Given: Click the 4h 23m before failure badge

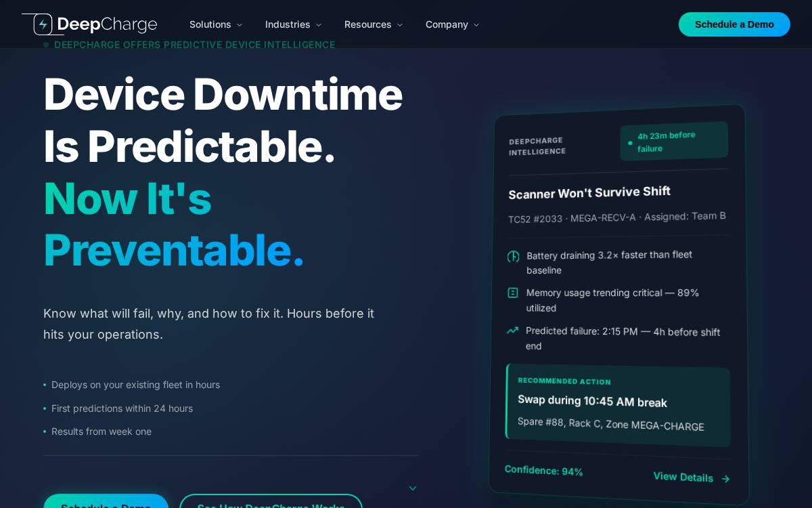Looking at the screenshot, I should tap(674, 141).
